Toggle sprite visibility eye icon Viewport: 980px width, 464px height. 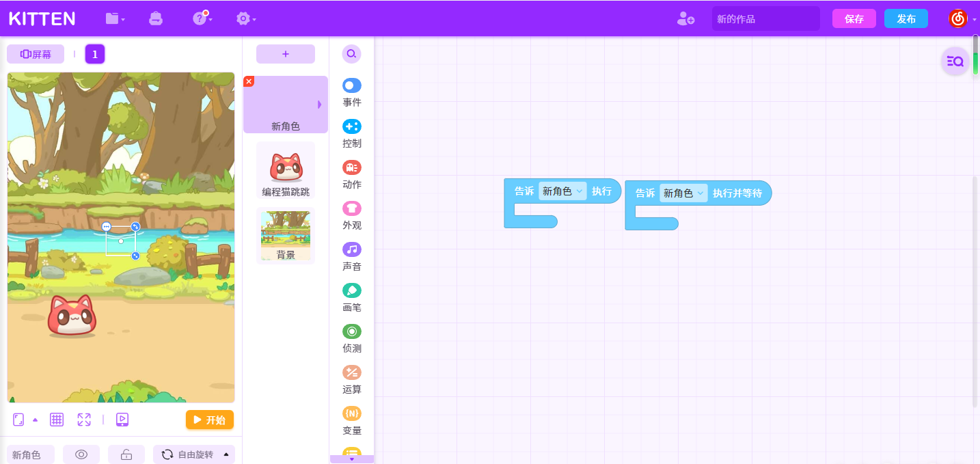click(81, 454)
